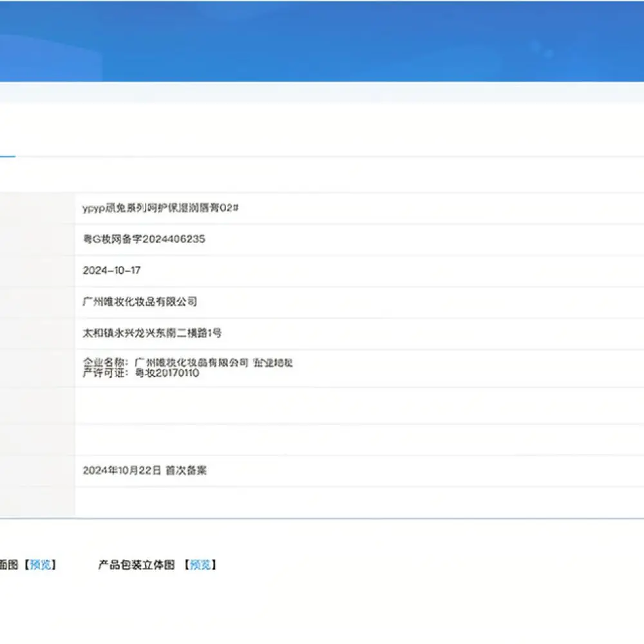Select the product name ending in 润唇膏02#

tap(160, 208)
